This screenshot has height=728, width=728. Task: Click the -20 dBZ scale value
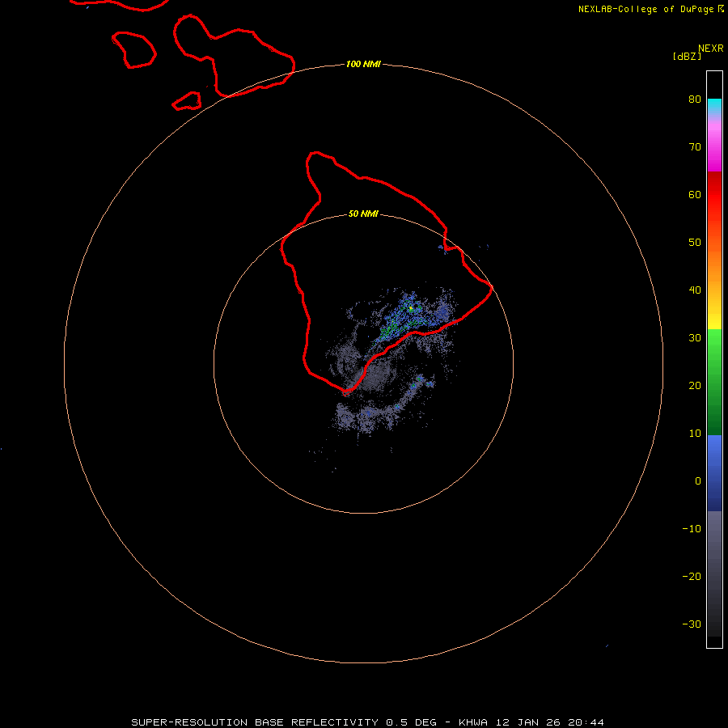(692, 576)
